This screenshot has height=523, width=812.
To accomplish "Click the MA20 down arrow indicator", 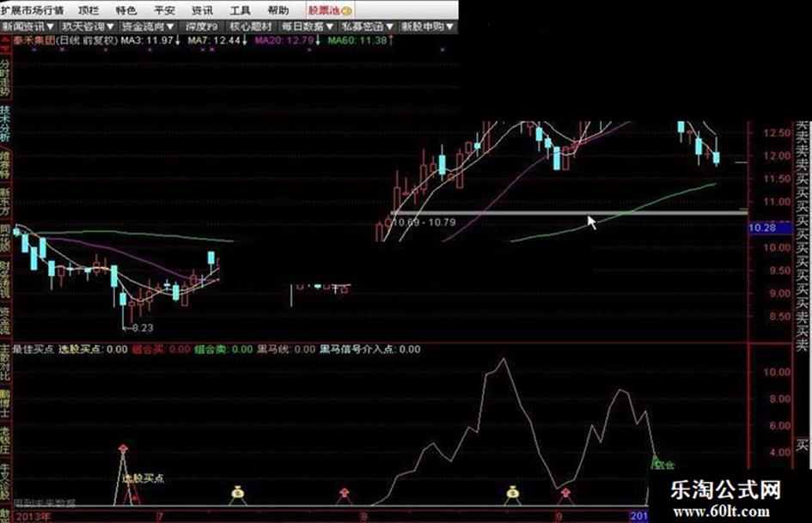I will coord(318,40).
